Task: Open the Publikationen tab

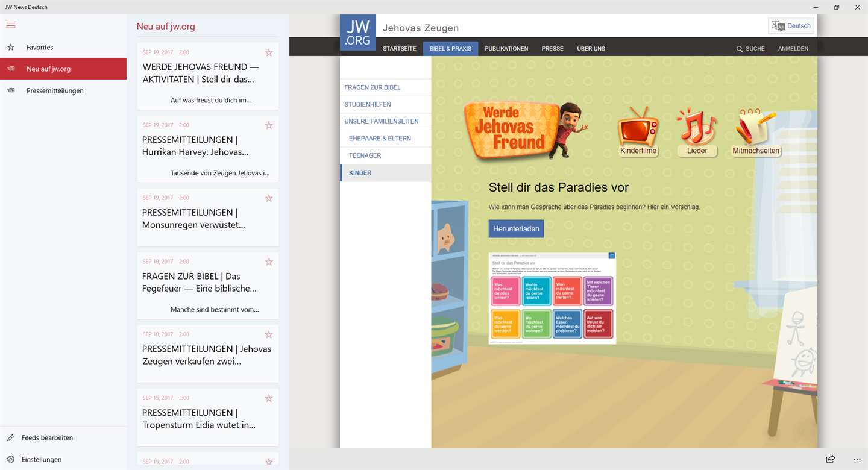Action: pyautogui.click(x=506, y=49)
